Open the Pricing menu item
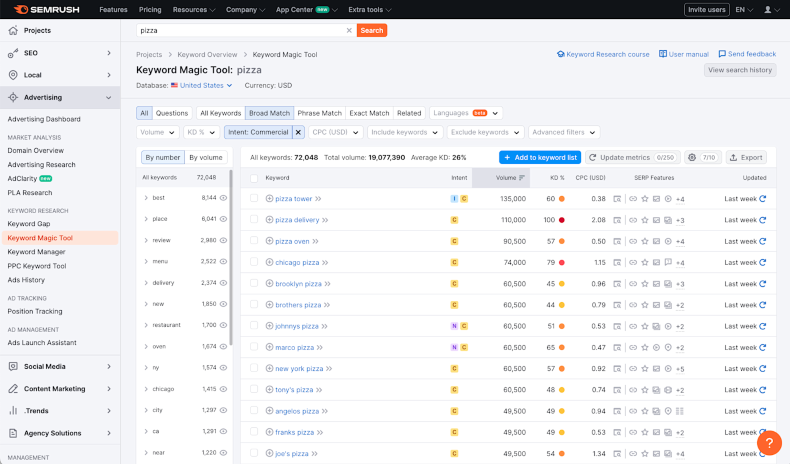Screen dimensions: 790x464 (x=150, y=10)
